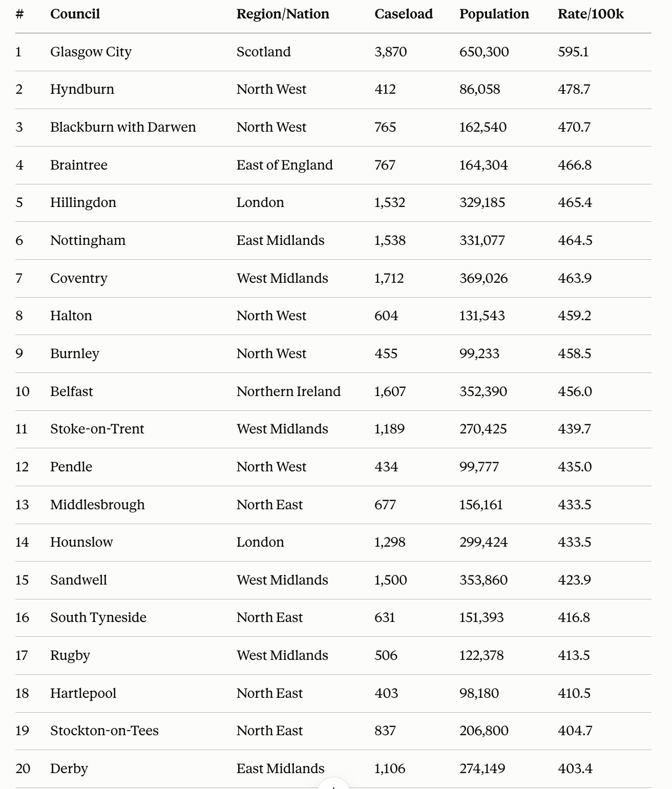Sort by the Caseload column header
Viewport: 672px width, 789px height.
(404, 14)
